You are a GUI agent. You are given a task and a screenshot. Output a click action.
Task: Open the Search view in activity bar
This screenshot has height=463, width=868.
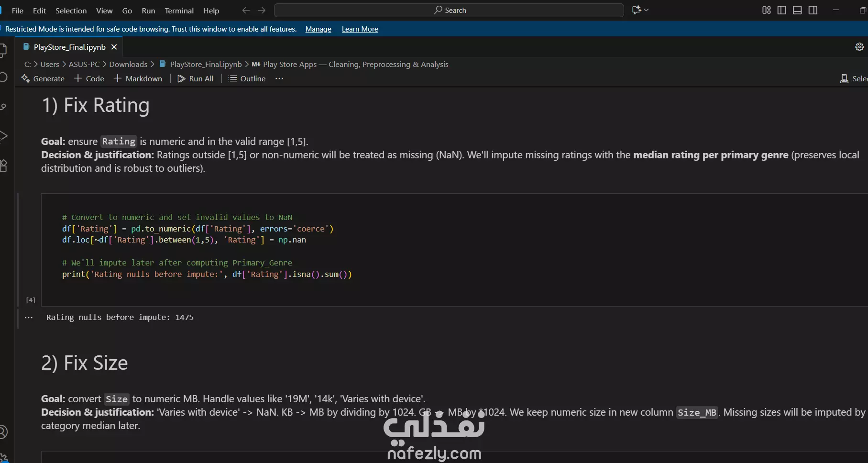[x=4, y=77]
